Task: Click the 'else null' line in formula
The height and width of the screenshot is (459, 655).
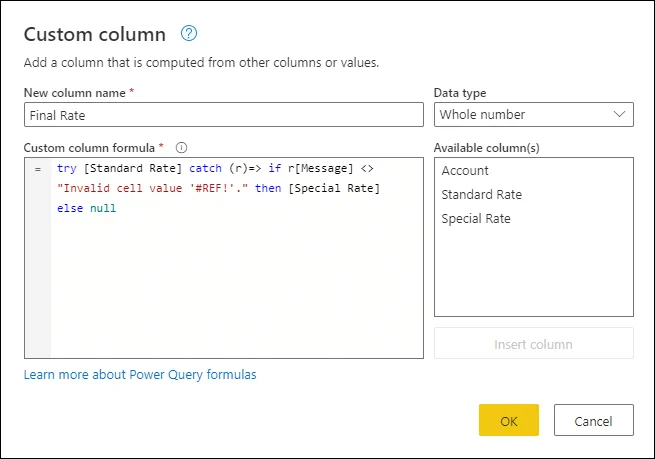Action: pos(86,208)
